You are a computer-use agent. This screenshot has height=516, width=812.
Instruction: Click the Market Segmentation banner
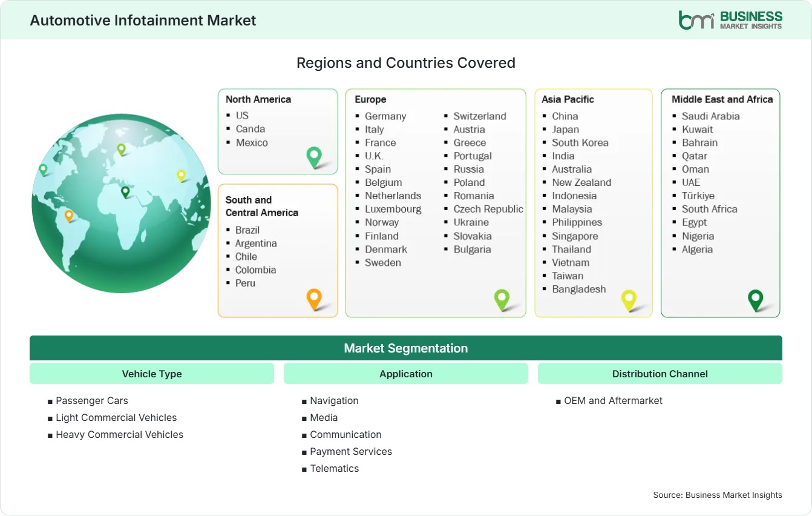(406, 348)
